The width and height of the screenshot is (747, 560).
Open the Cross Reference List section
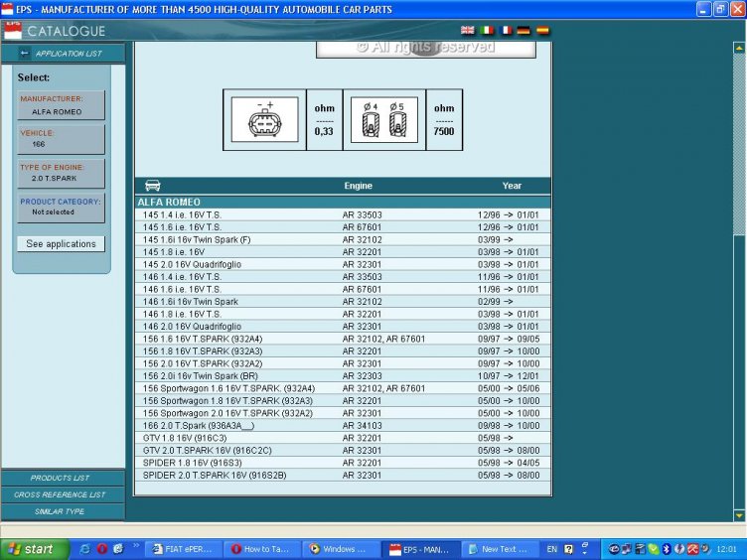(x=61, y=494)
